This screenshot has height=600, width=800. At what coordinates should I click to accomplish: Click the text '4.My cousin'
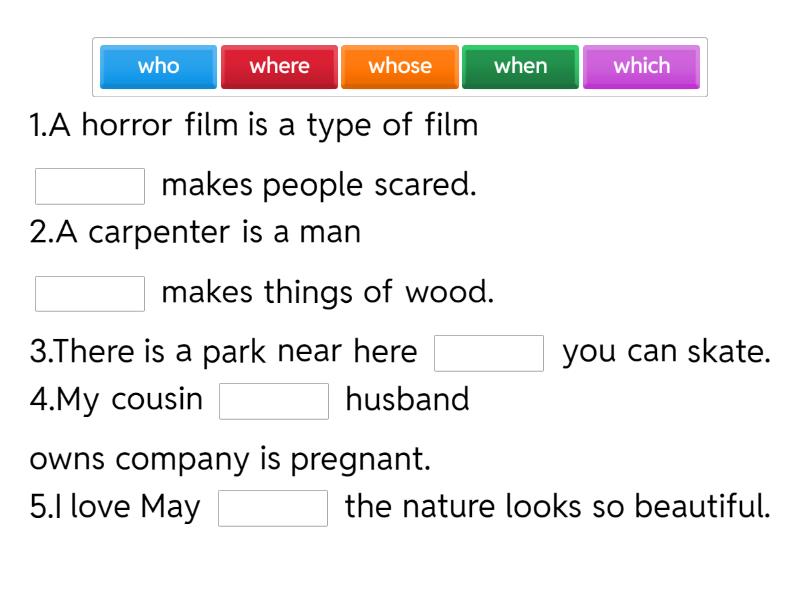[x=116, y=399]
